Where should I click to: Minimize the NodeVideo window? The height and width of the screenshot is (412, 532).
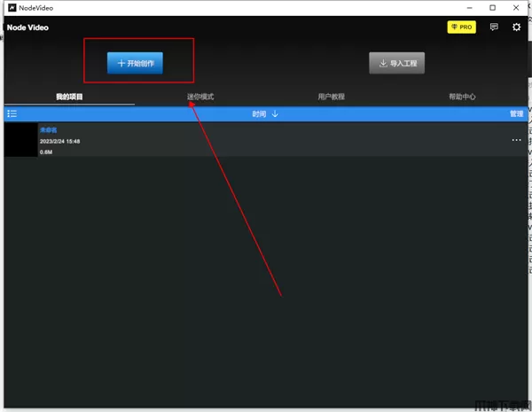tap(470, 8)
